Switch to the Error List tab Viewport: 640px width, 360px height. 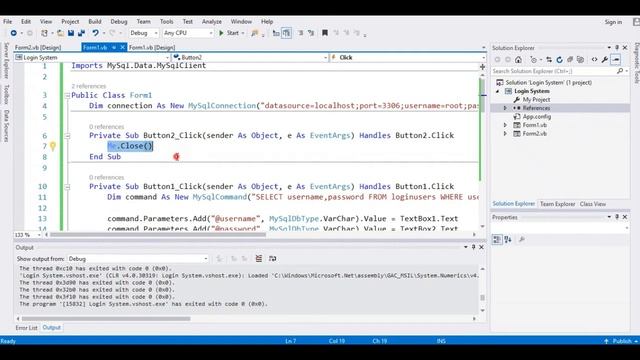pyautogui.click(x=27, y=328)
